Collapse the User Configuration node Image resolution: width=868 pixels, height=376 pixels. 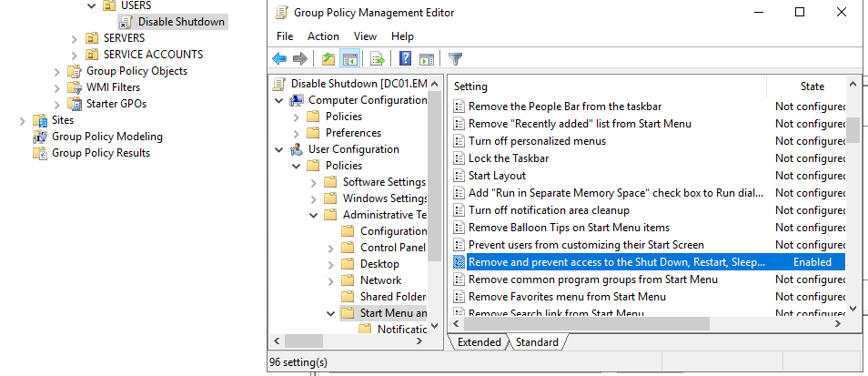click(x=281, y=149)
